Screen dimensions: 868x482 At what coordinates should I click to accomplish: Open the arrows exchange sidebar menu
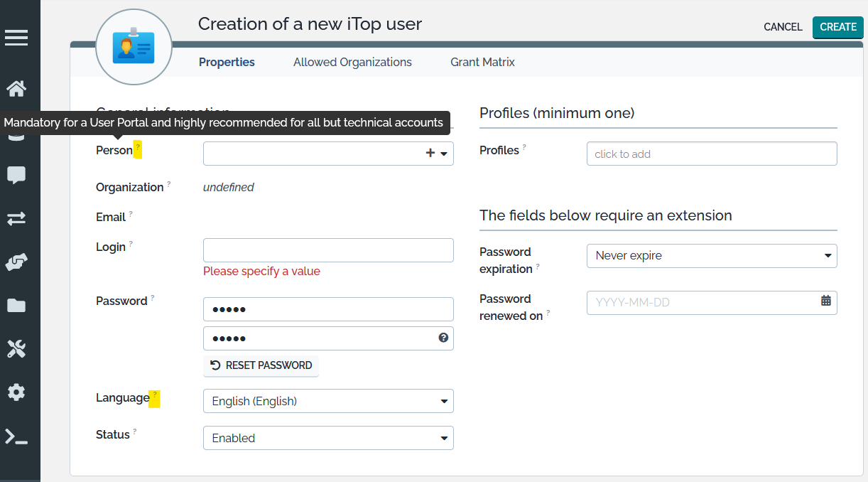pyautogui.click(x=16, y=219)
